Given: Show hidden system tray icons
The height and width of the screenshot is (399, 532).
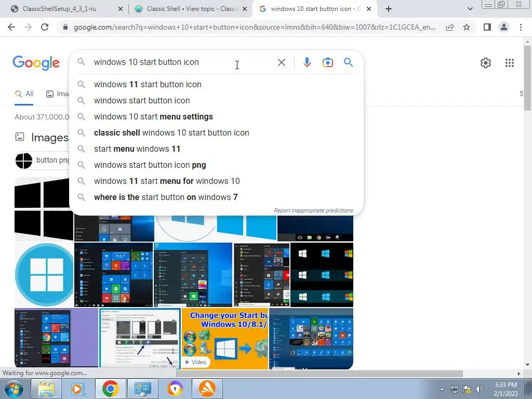Looking at the screenshot, I should tap(442, 390).
